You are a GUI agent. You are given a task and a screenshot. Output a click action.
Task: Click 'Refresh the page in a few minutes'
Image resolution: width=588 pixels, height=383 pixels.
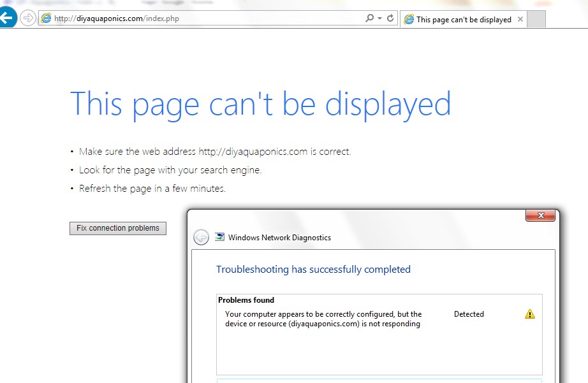(x=152, y=189)
